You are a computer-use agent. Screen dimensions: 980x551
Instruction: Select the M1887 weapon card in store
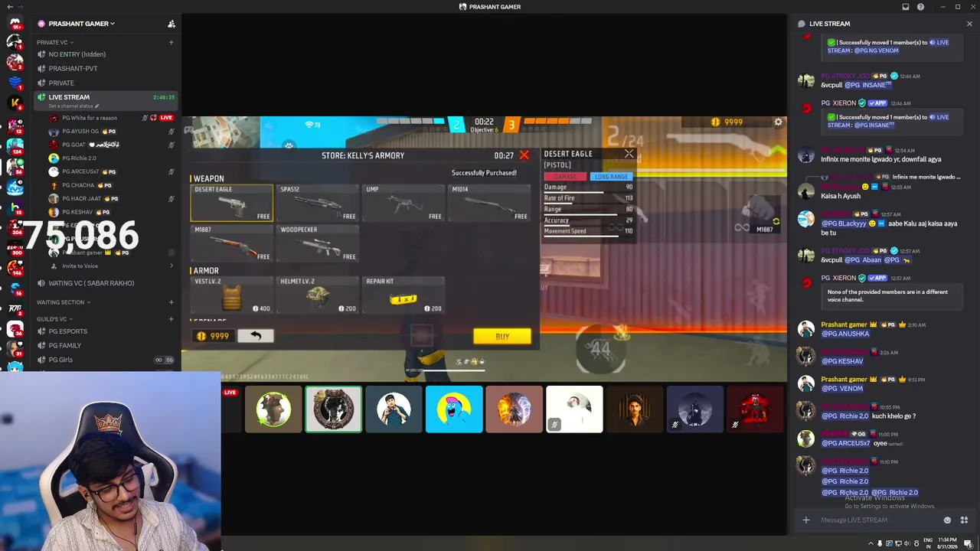click(231, 243)
